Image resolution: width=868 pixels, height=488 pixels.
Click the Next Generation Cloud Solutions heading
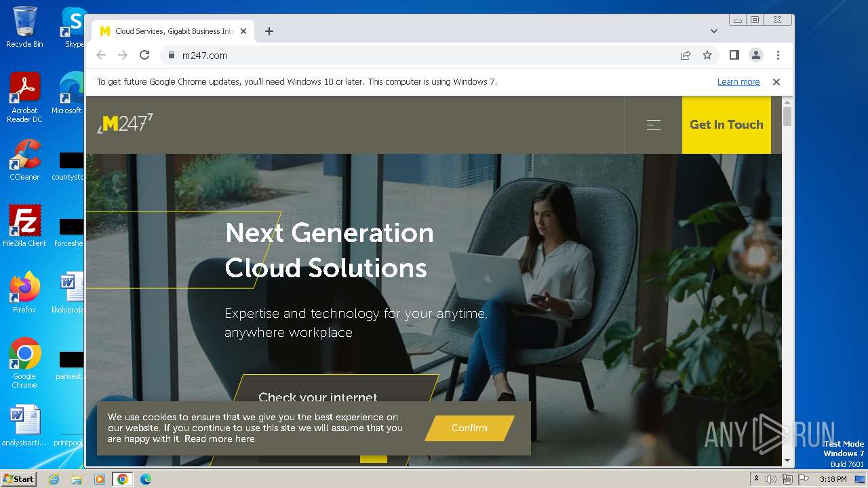pos(330,250)
